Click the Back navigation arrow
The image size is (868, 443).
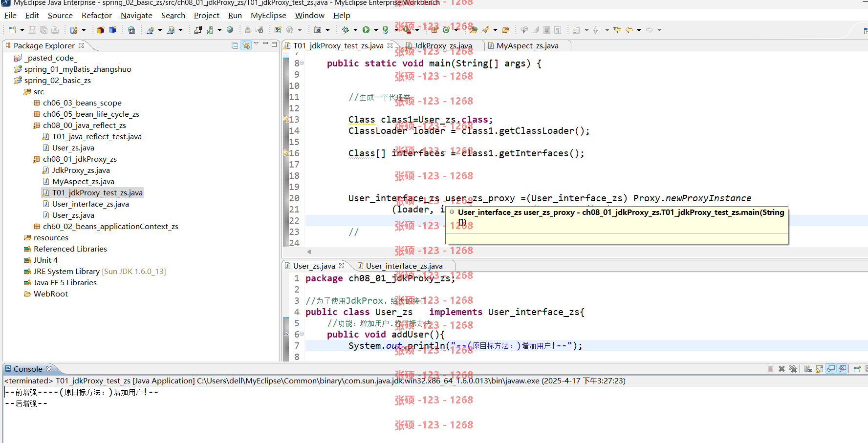pos(629,30)
